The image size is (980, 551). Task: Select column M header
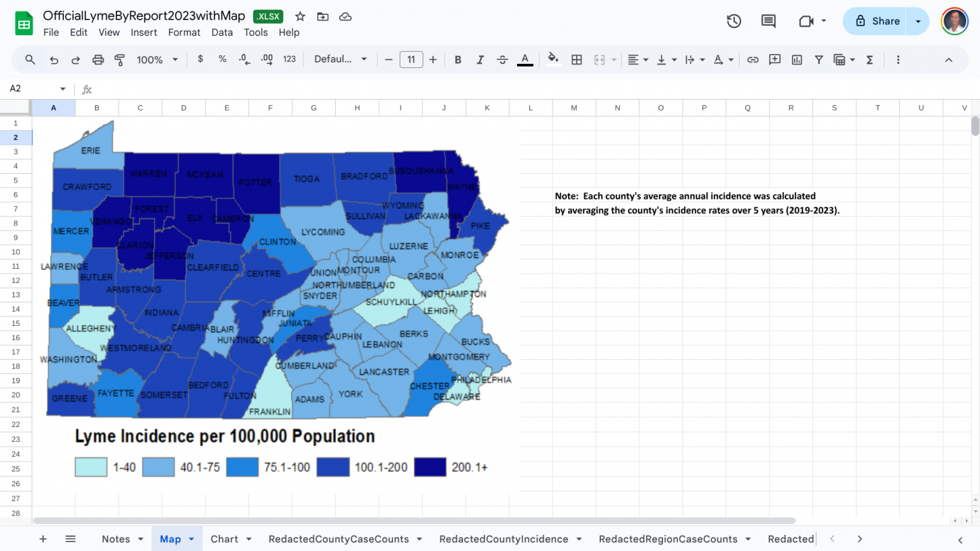pos(574,108)
